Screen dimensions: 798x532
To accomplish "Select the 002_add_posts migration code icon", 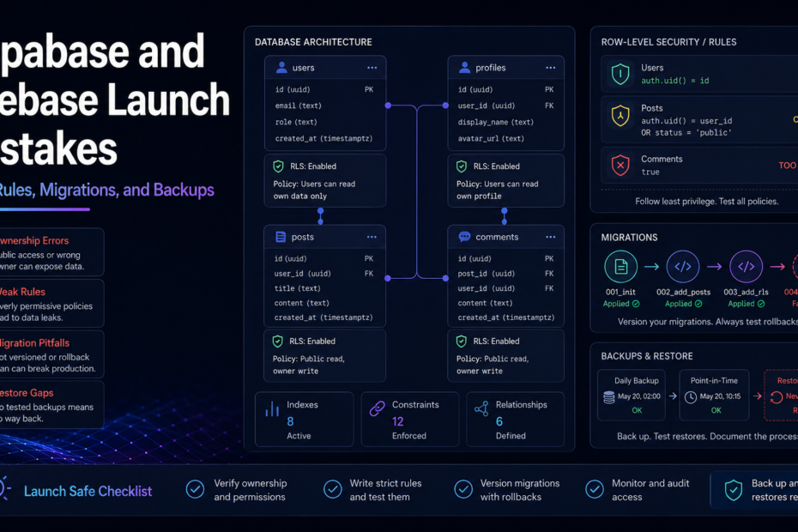I will point(683,266).
